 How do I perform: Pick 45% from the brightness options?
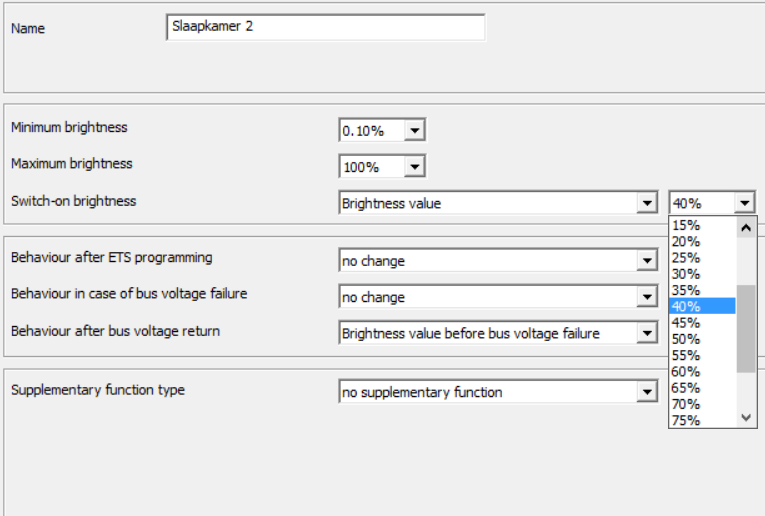(x=701, y=323)
